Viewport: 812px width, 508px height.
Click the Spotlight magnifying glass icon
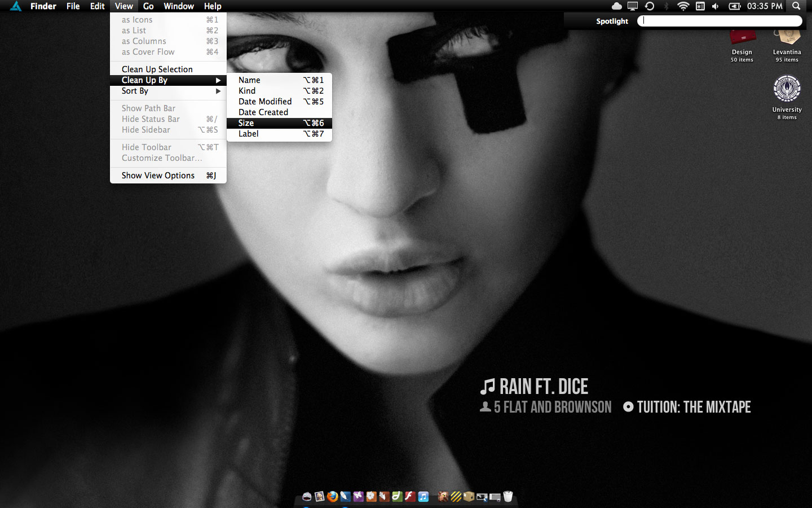coord(796,6)
